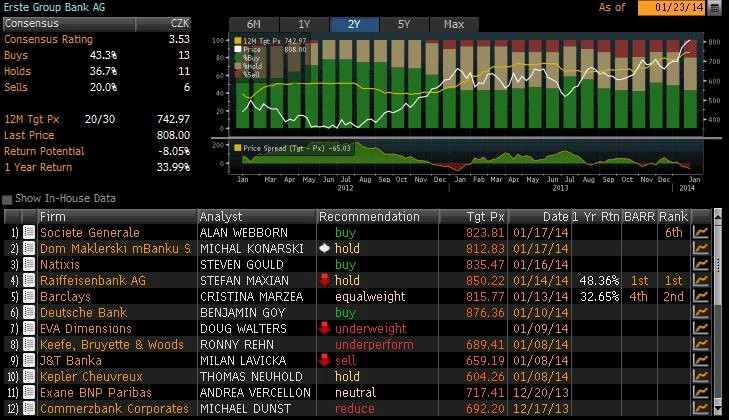Sort table by Date column header
This screenshot has width=729, height=420.
tap(539, 217)
